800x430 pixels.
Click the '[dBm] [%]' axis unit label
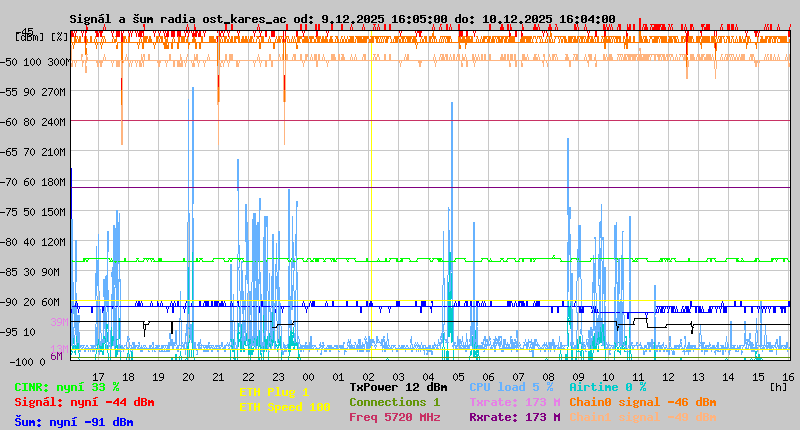42,37
